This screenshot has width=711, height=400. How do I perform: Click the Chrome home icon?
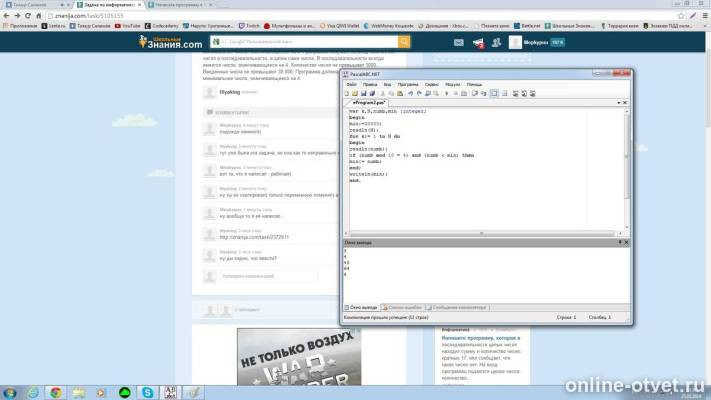tap(39, 15)
